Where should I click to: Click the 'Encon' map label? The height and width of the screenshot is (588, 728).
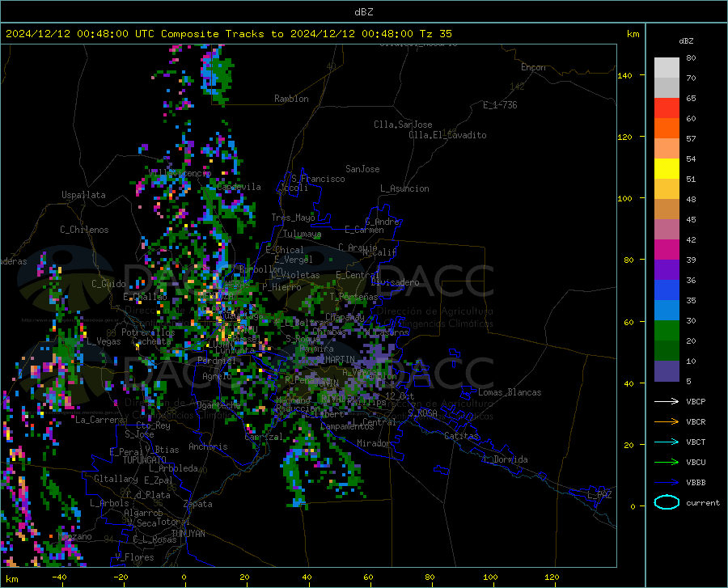click(533, 67)
